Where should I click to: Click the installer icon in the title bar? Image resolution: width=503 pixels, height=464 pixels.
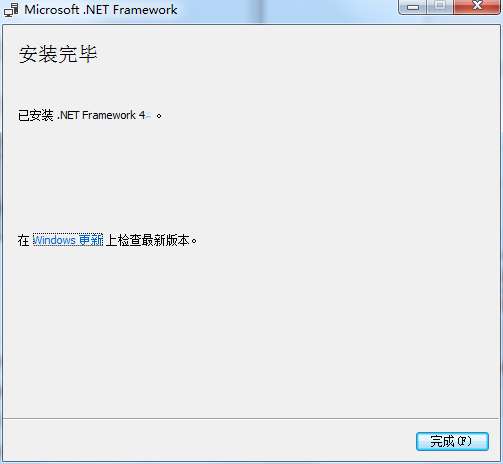pos(11,10)
